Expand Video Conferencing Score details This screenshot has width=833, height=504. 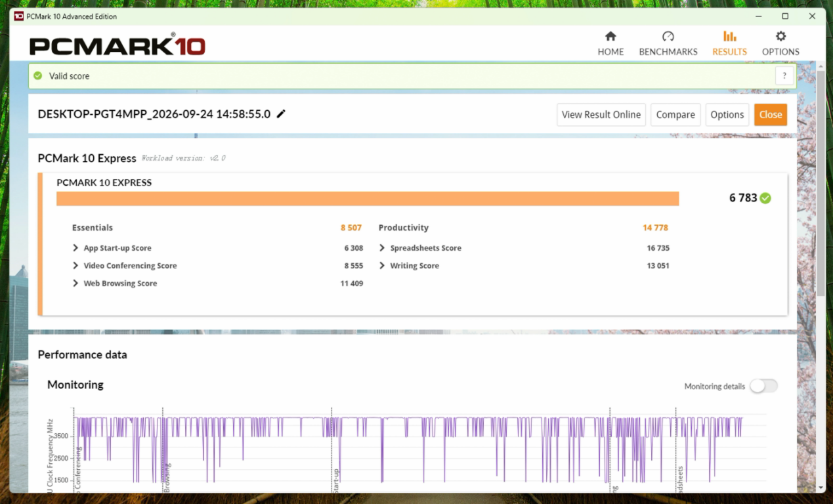tap(76, 266)
